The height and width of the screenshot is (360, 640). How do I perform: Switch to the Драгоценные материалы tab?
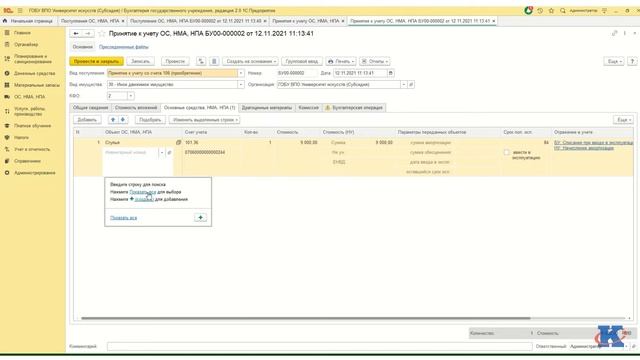[267, 108]
